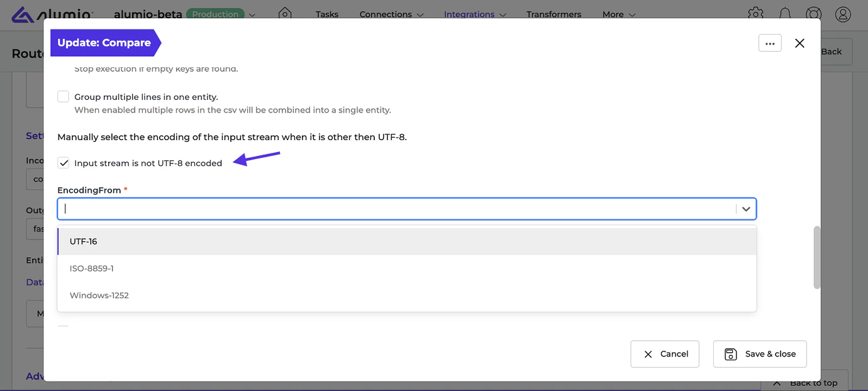
Task: Close the Update: Compare dialog
Action: tap(799, 43)
